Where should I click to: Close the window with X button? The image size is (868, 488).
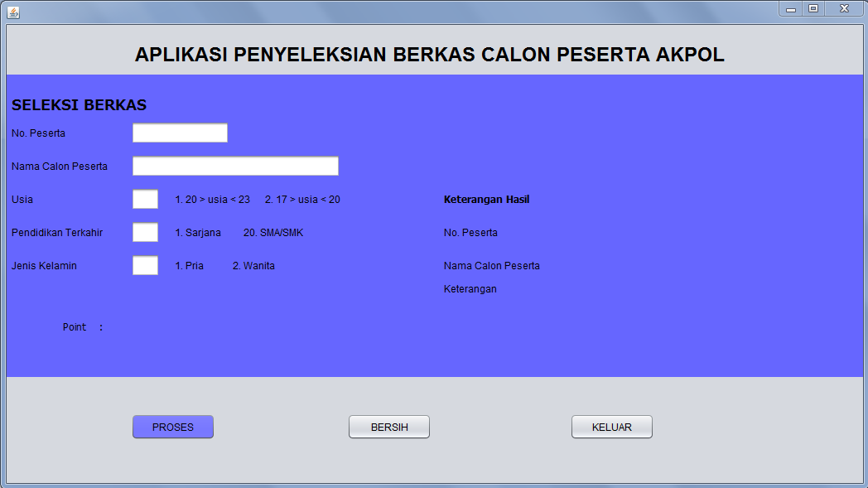click(844, 9)
